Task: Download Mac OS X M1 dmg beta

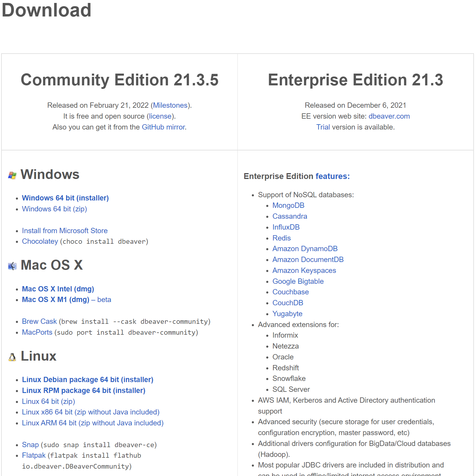Action: pos(66,300)
